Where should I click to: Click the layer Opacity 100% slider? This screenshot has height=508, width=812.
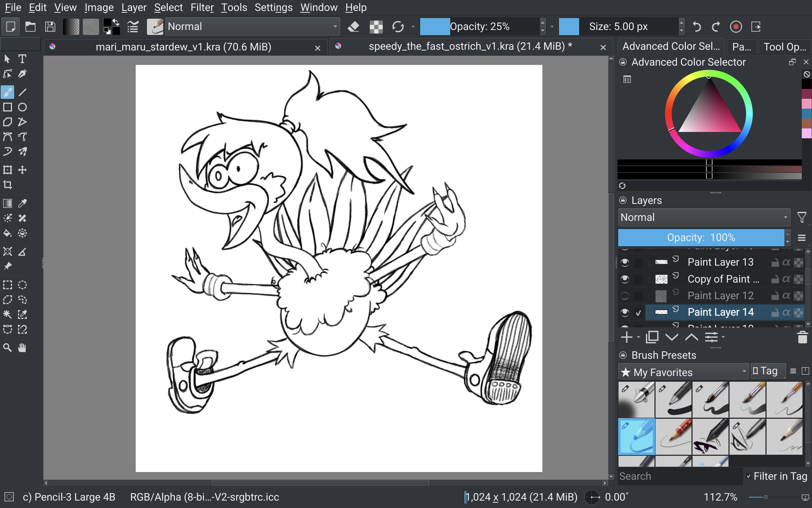coord(701,238)
